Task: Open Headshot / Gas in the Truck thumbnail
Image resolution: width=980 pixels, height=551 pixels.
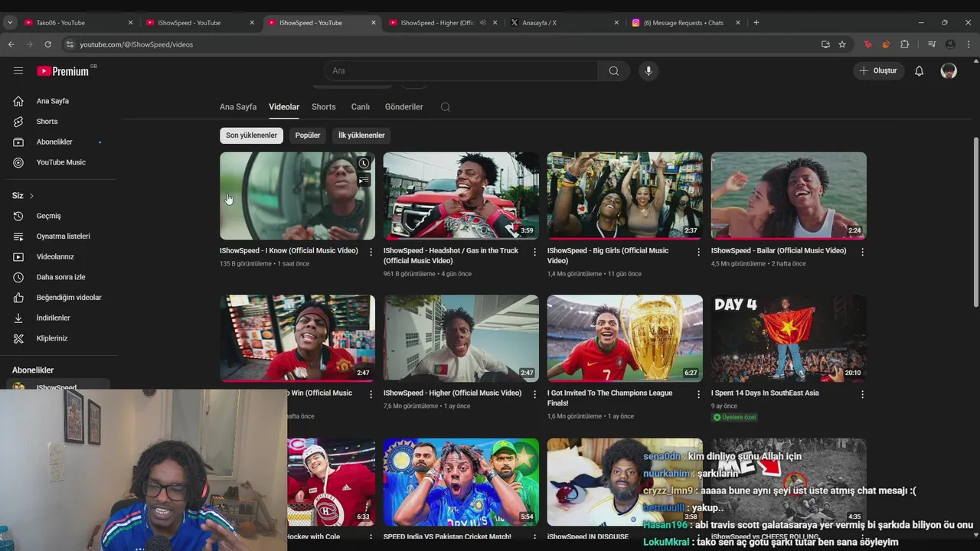Action: pyautogui.click(x=461, y=196)
